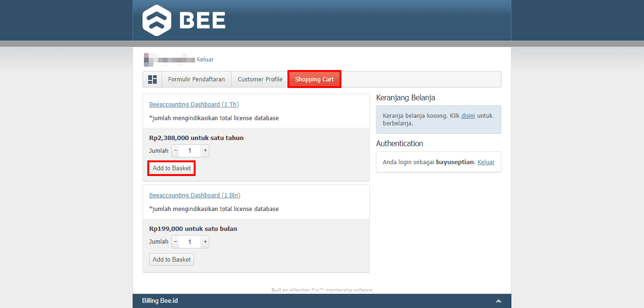Expand the Billing Bee.id footer arrow
The image size is (644, 308).
tap(498, 301)
